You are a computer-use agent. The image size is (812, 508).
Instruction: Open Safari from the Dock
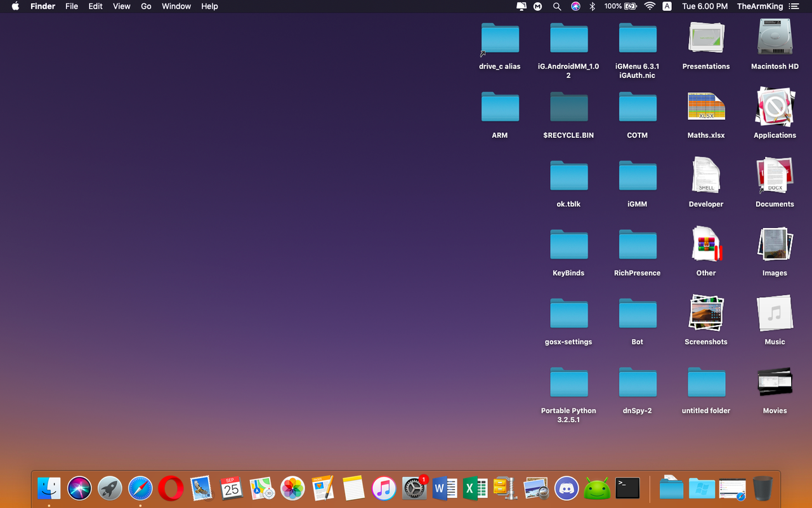point(140,488)
